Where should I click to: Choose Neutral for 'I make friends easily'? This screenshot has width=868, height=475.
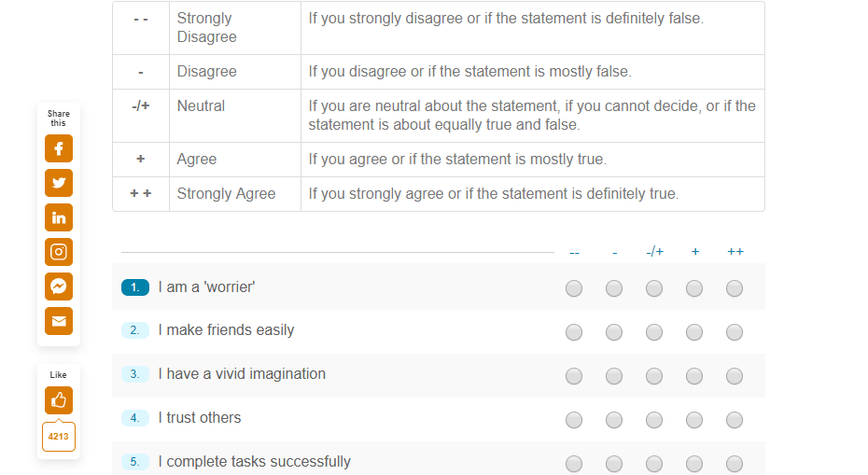654,332
